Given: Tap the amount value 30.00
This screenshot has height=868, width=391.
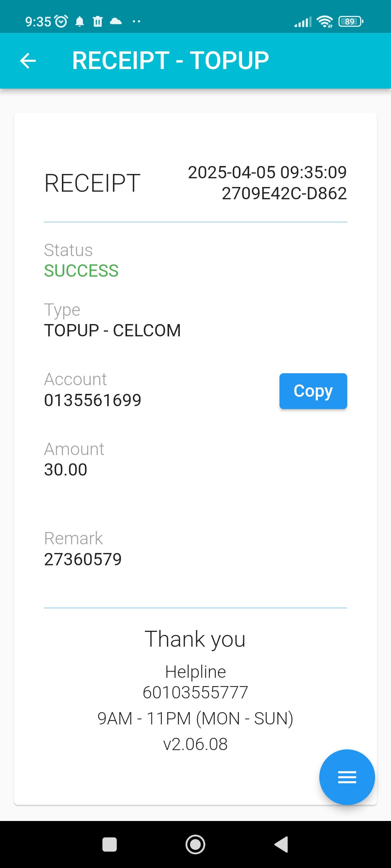Looking at the screenshot, I should pyautogui.click(x=66, y=470).
